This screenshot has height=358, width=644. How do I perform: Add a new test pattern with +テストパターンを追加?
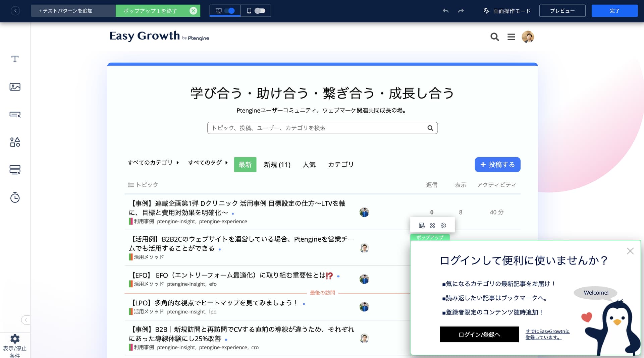point(73,11)
